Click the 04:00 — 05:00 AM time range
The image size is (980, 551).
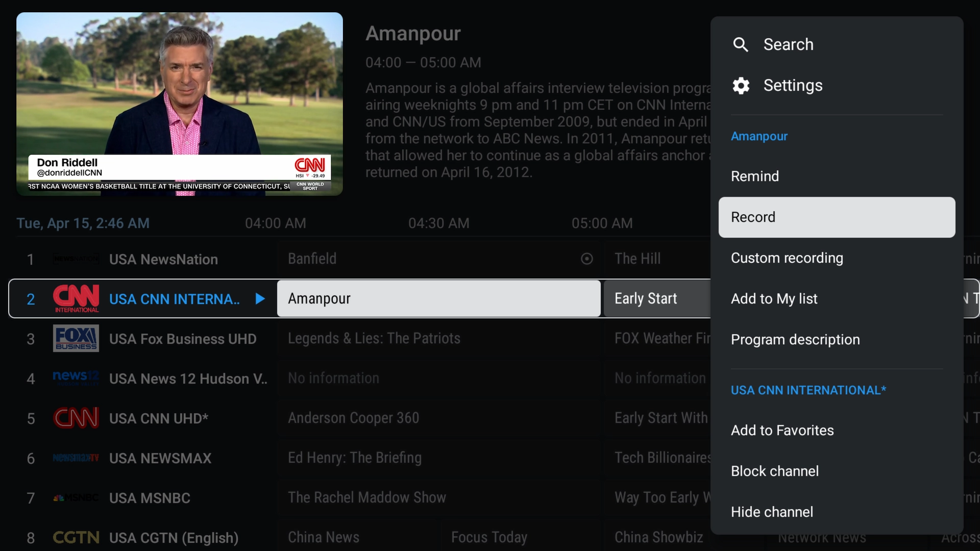point(423,63)
